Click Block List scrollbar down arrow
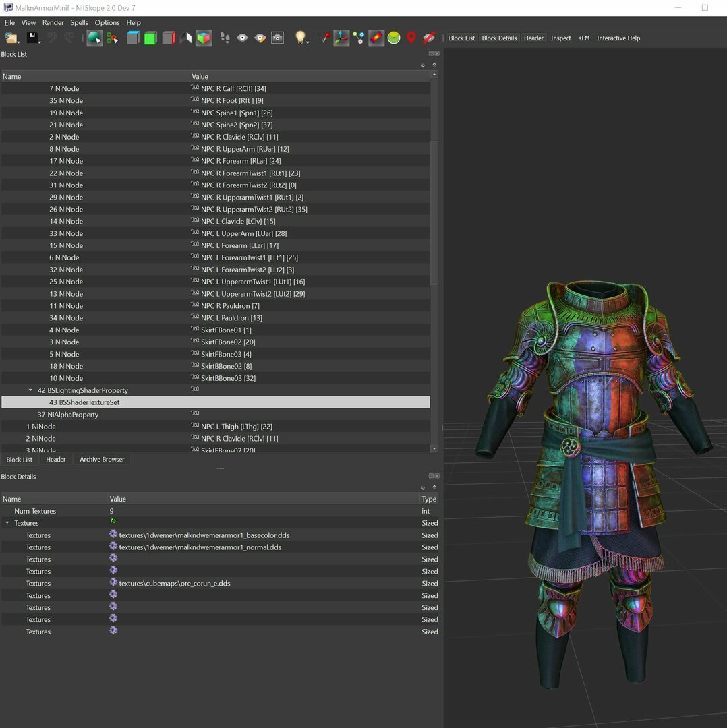This screenshot has width=727, height=728. (x=434, y=448)
